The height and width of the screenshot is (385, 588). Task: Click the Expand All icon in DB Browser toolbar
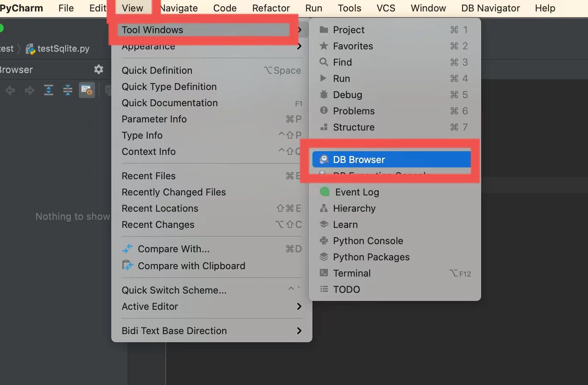(48, 90)
